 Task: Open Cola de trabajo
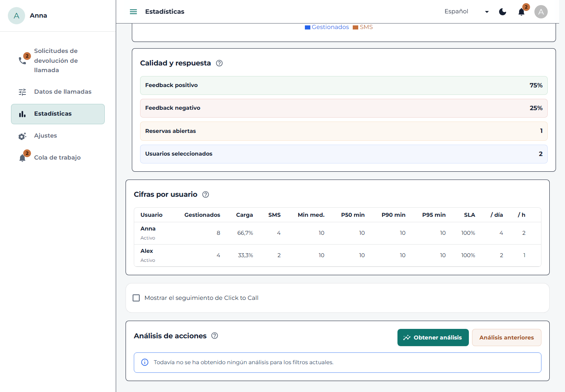point(58,158)
